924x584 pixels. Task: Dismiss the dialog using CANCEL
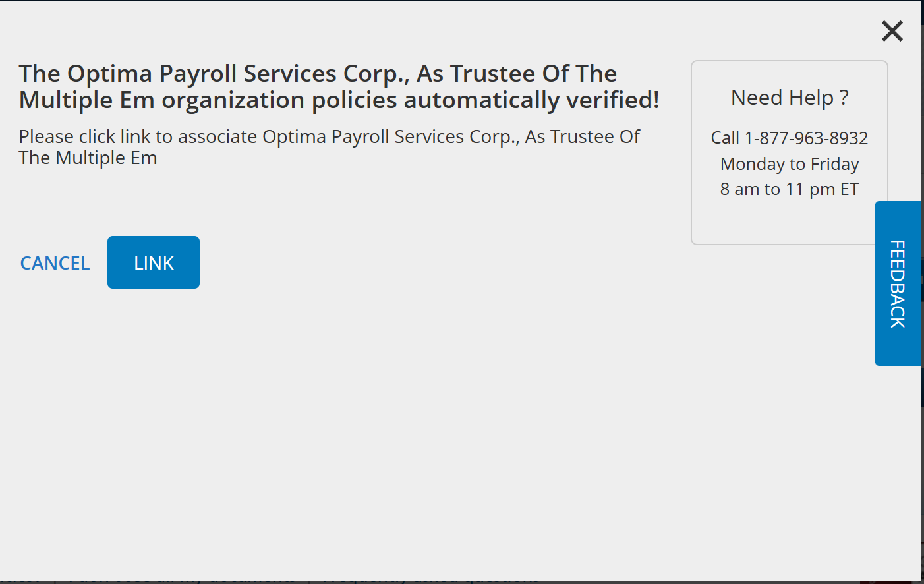55,262
